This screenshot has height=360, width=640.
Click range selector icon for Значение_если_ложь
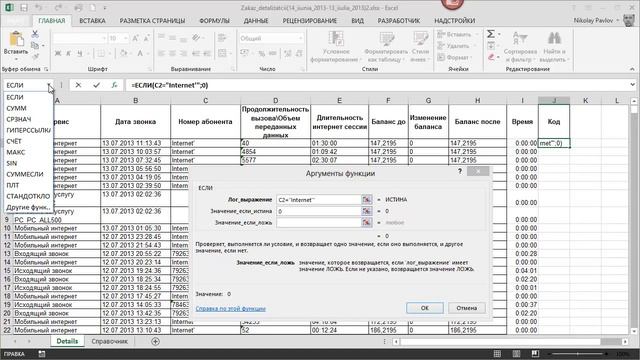pyautogui.click(x=367, y=222)
